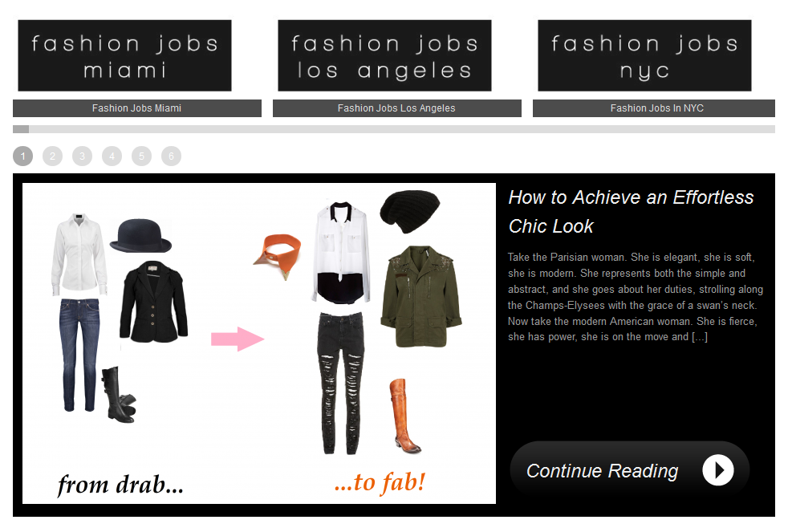Screen dimensions: 788x532
Task: Open the fashion jobs los angeles banner image
Action: 384,55
